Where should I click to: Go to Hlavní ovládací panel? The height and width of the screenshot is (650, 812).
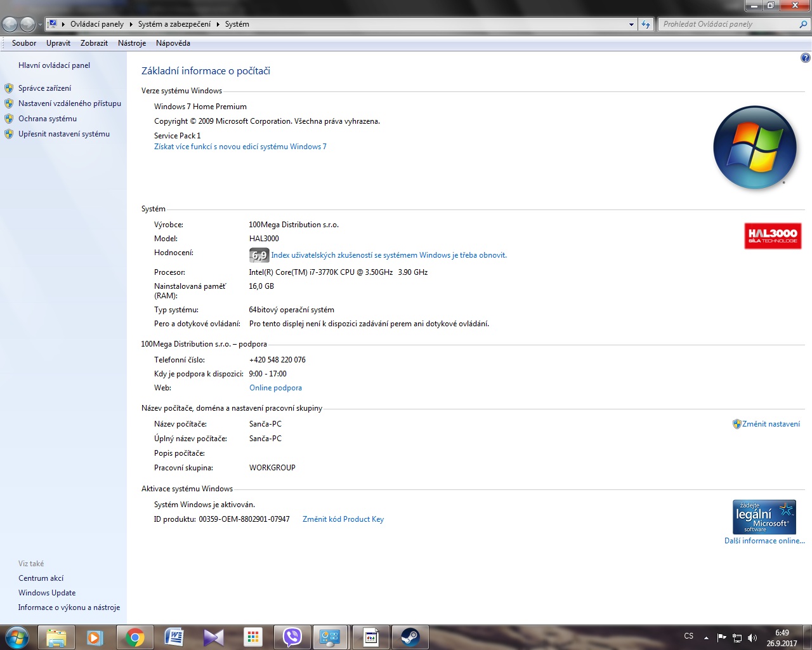54,65
